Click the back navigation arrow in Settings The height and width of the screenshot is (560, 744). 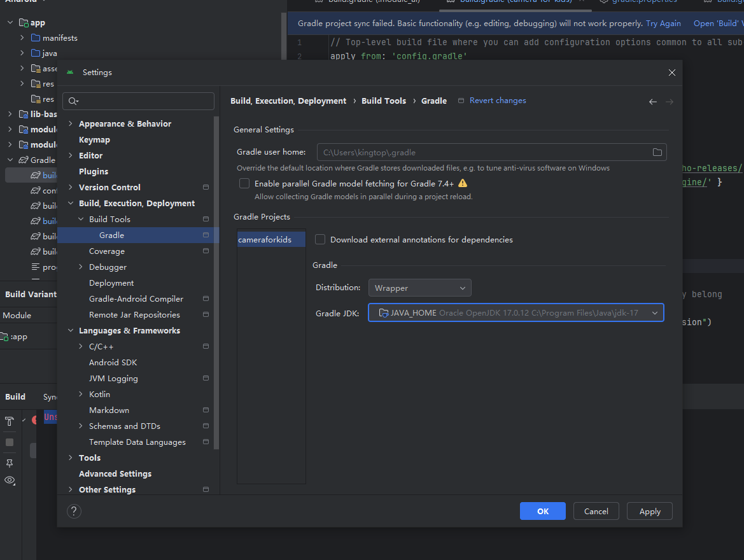click(x=652, y=101)
